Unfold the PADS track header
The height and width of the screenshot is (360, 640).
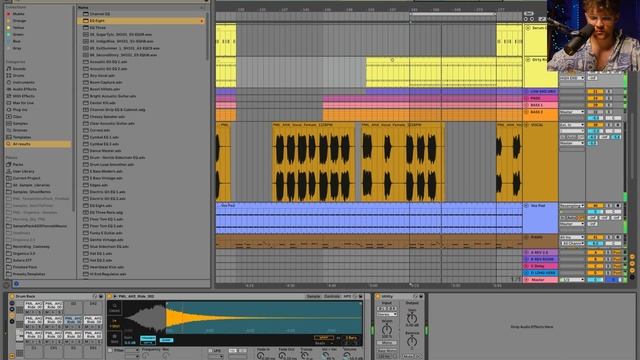point(527,98)
